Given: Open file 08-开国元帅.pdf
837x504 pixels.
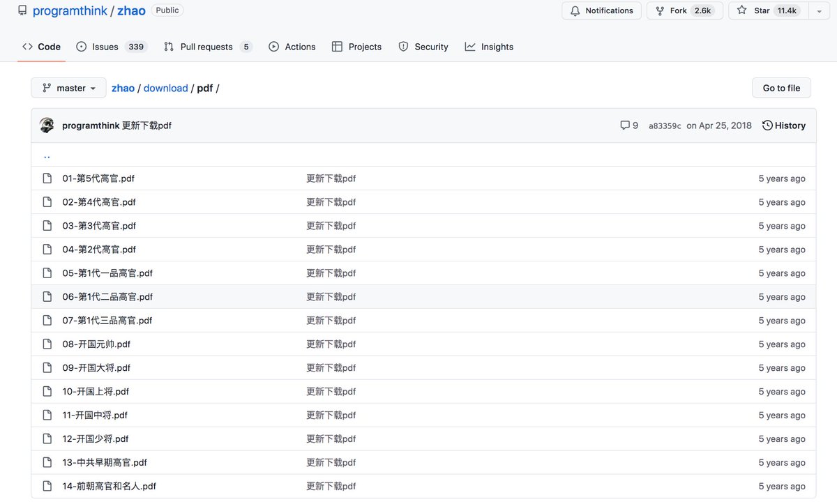Looking at the screenshot, I should (x=96, y=344).
